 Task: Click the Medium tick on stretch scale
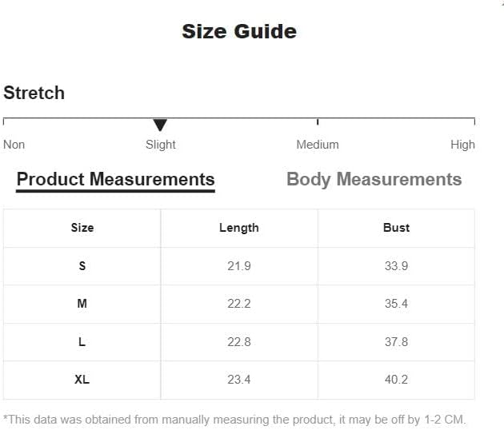(x=318, y=121)
